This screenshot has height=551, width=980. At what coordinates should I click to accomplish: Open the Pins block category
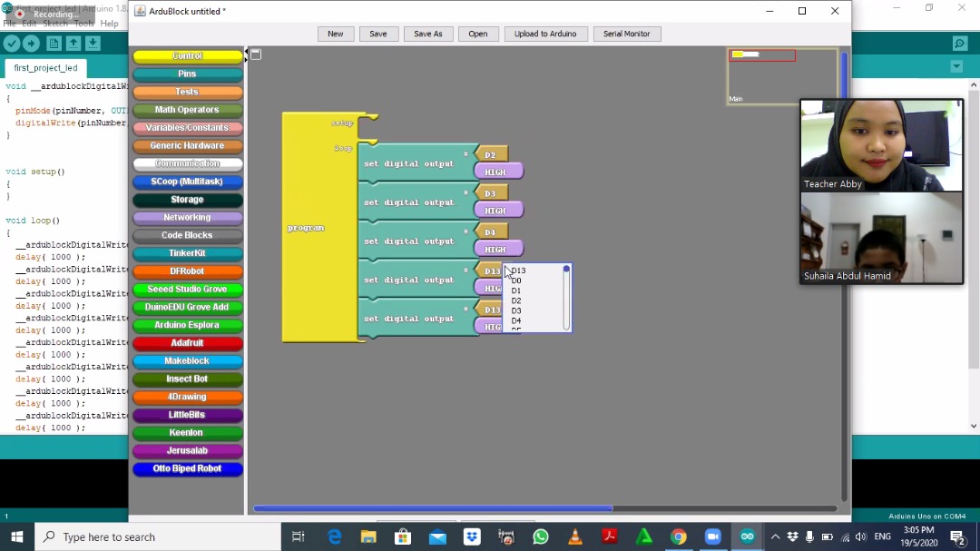188,74
